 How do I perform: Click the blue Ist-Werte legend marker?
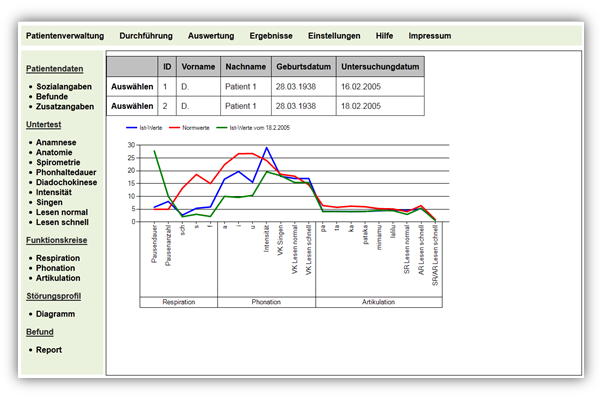(132, 128)
